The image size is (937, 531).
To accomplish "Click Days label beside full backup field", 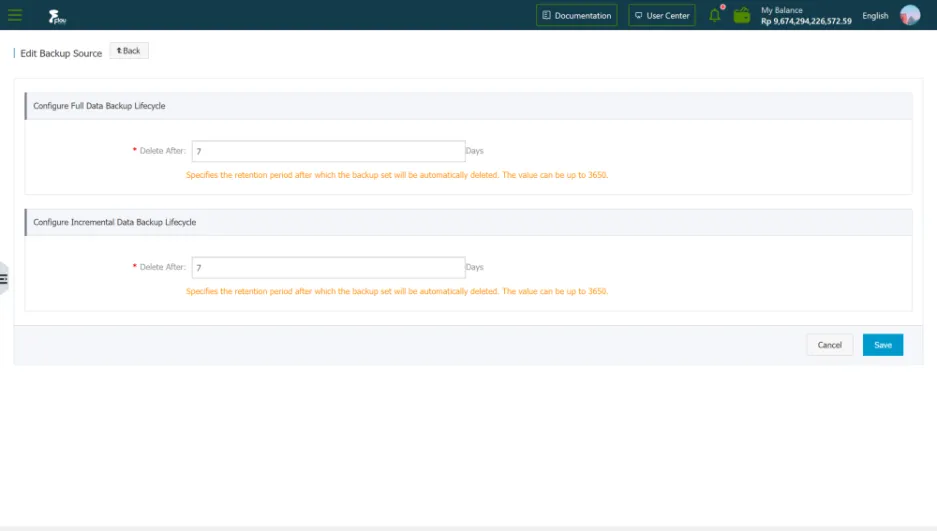I will point(475,151).
